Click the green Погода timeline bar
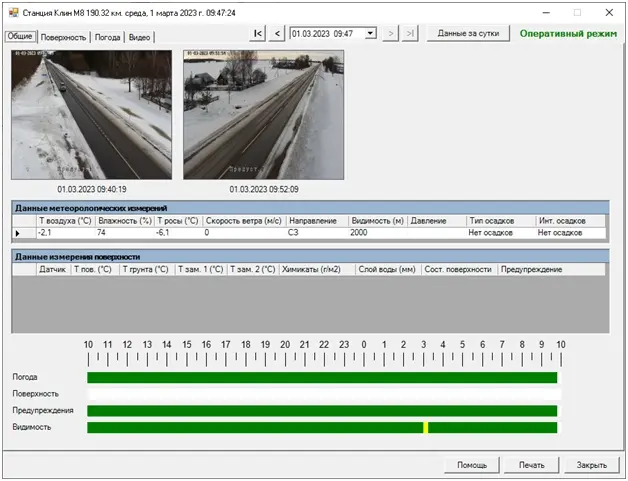Image resolution: width=628 pixels, height=481 pixels. point(321,378)
